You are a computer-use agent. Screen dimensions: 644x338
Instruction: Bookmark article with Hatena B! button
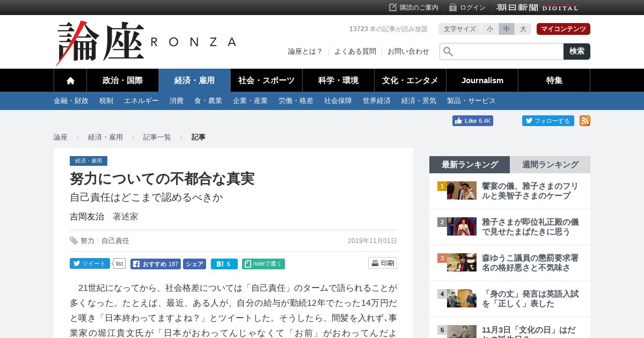[x=224, y=264]
